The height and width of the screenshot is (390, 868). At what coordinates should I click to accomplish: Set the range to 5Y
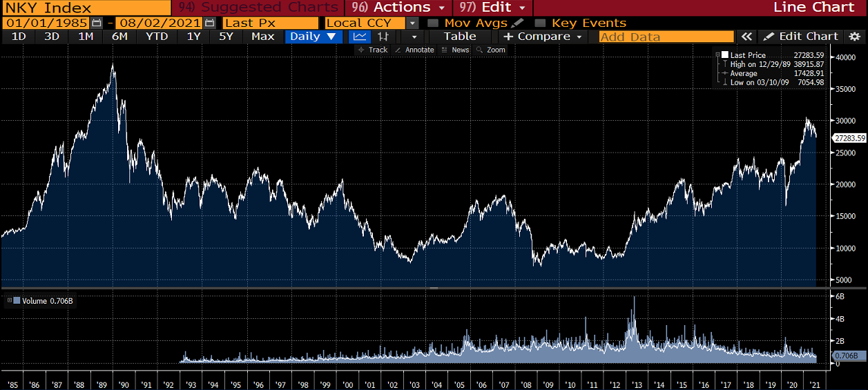click(x=226, y=37)
